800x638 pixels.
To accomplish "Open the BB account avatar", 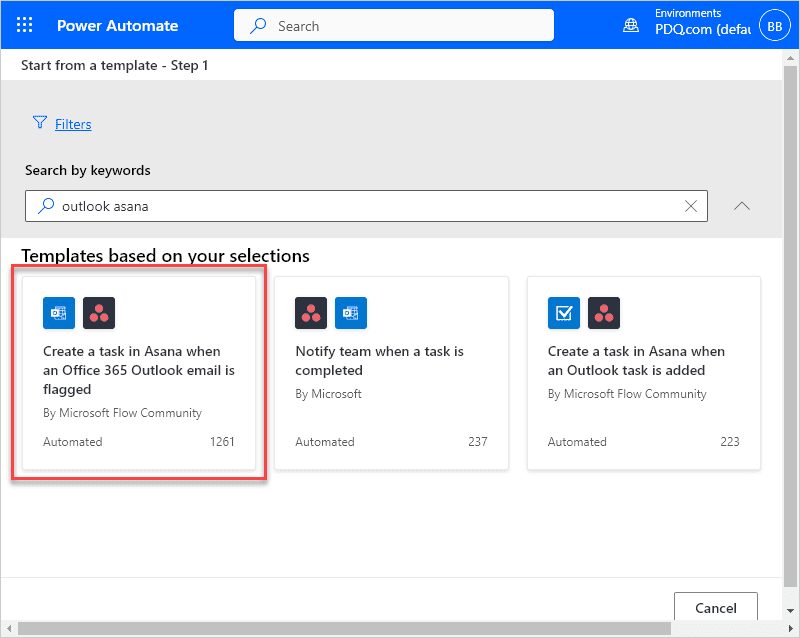I will [775, 25].
